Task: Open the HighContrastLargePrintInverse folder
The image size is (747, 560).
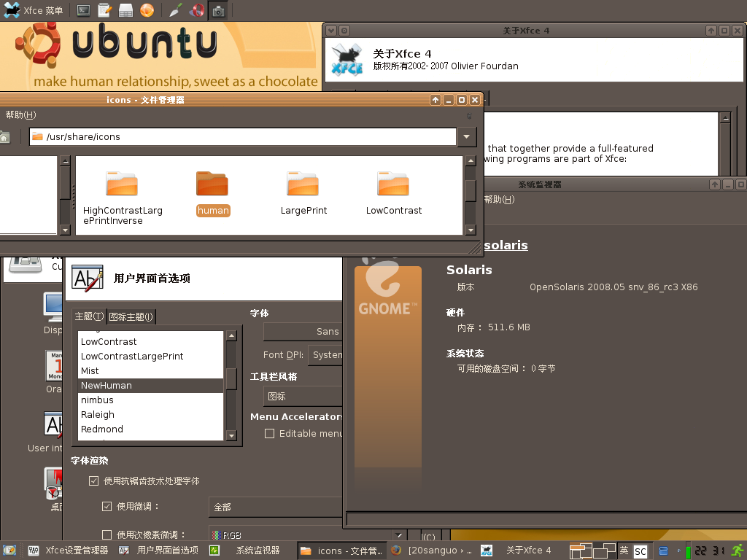Action: (x=123, y=198)
